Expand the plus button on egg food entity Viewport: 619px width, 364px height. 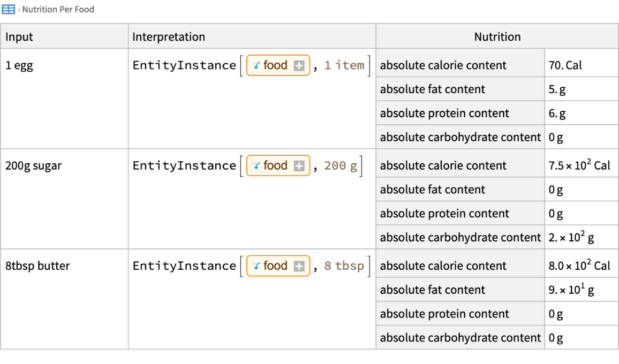[299, 66]
